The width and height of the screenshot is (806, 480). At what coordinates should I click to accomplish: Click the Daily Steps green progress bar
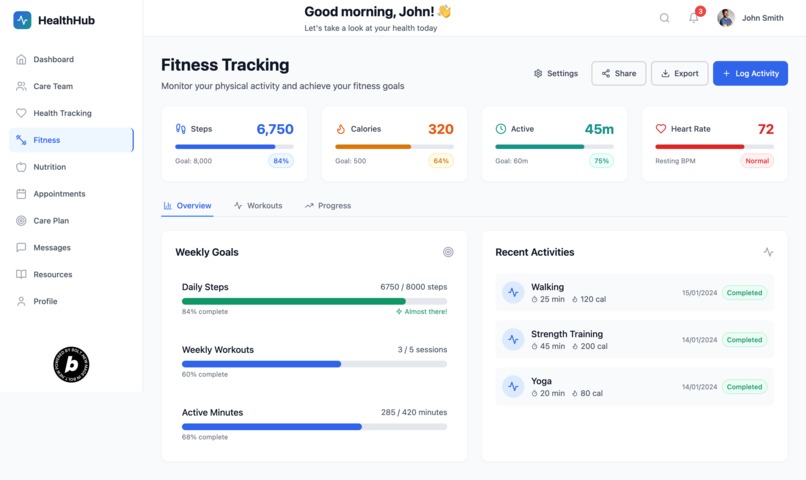[314, 301]
